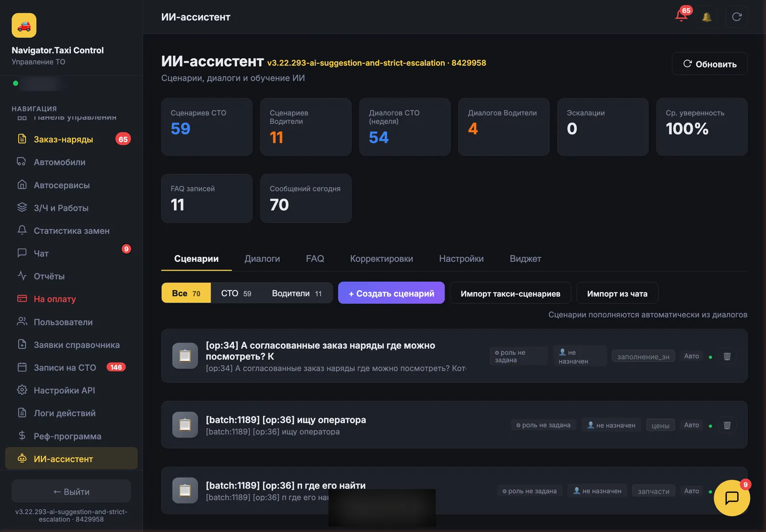Screen dimensions: 766x532
Task: Open Заказ-наряды in the sidebar
Action: click(x=71, y=139)
